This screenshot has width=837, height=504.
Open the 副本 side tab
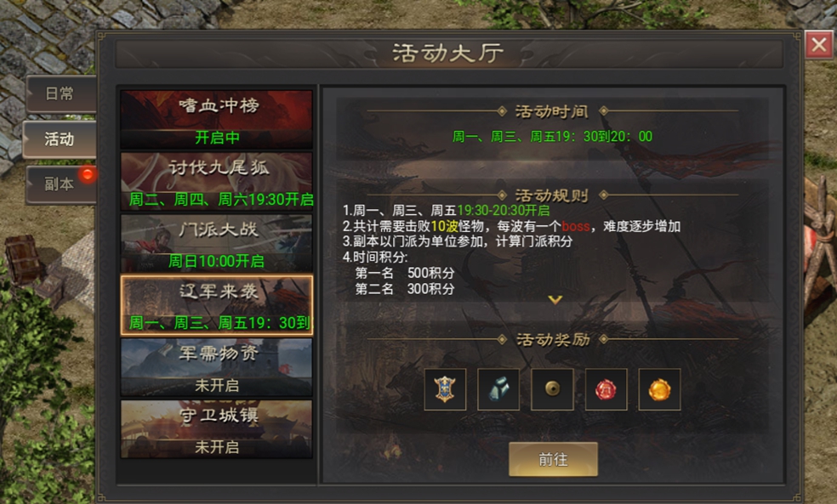coord(61,184)
